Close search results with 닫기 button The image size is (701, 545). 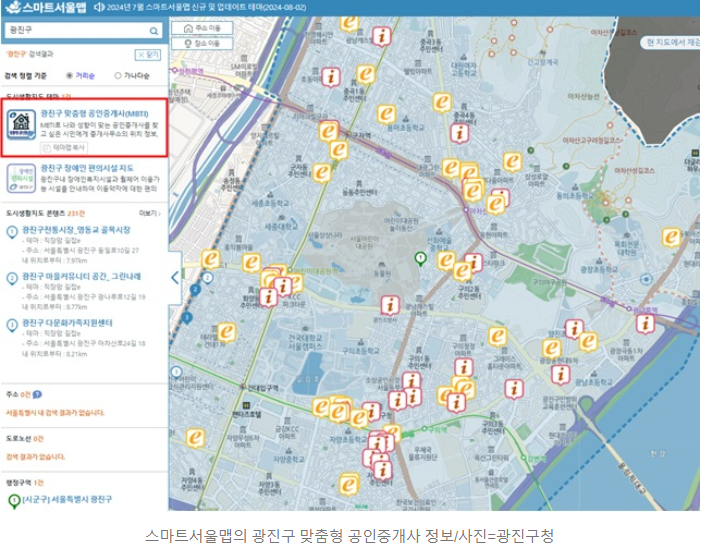[x=148, y=55]
